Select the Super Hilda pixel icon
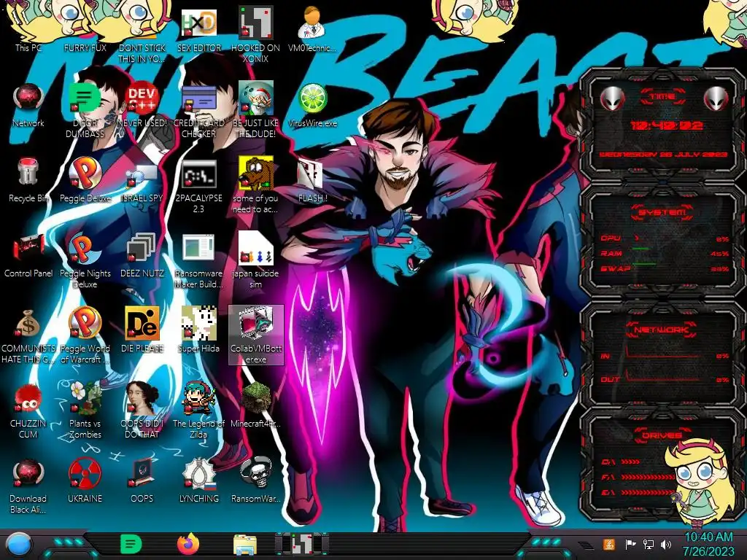 click(198, 330)
